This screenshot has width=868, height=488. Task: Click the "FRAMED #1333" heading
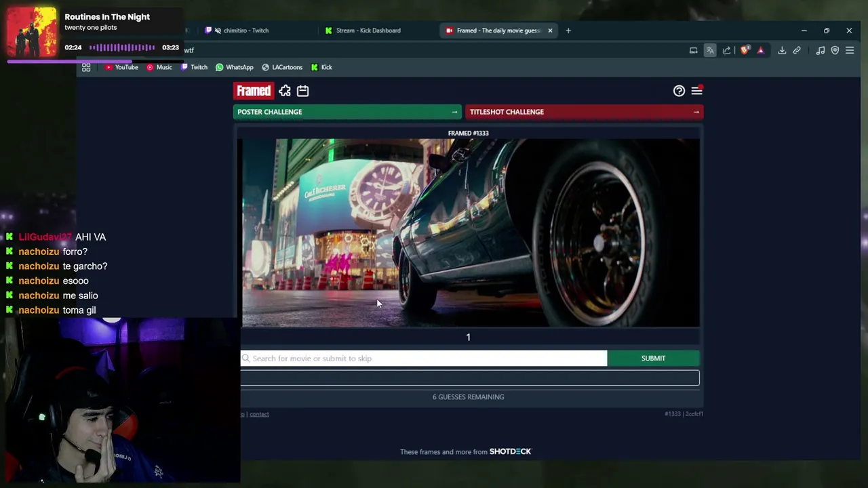pos(468,133)
